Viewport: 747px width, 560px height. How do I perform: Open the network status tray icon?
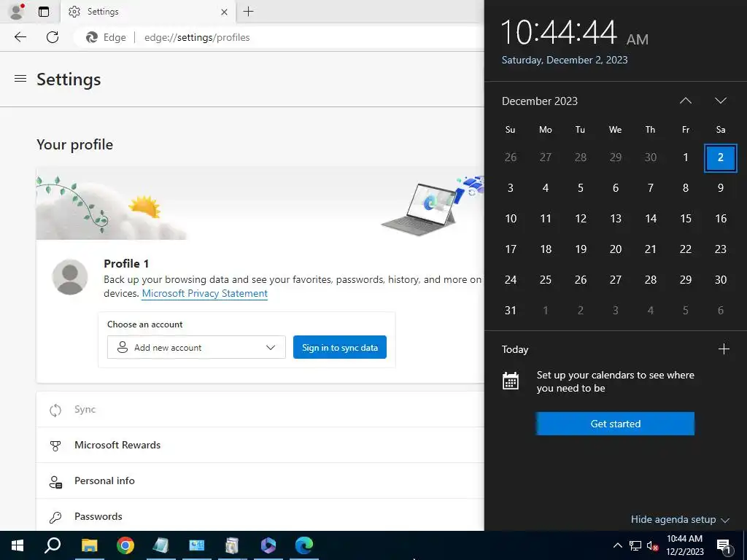(635, 545)
